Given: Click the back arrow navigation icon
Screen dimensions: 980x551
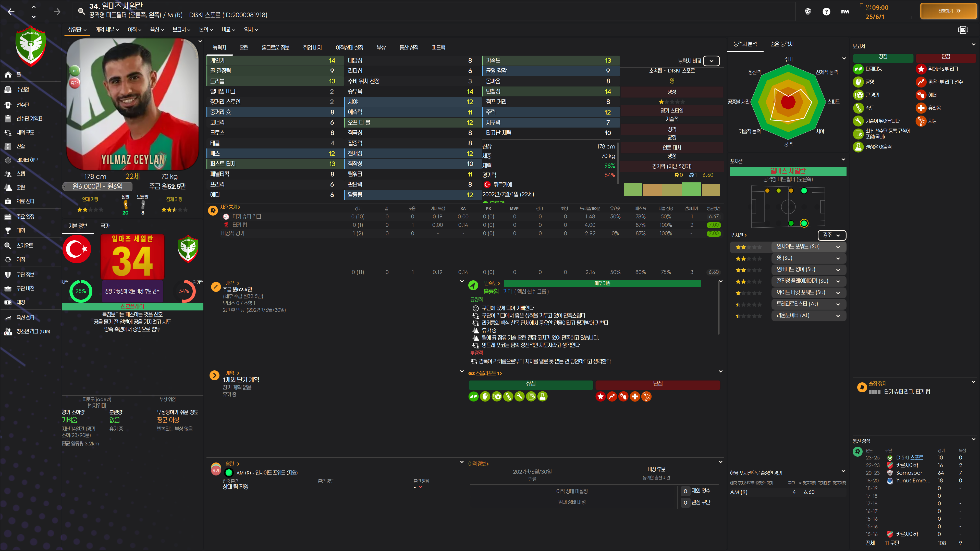Looking at the screenshot, I should coord(11,11).
